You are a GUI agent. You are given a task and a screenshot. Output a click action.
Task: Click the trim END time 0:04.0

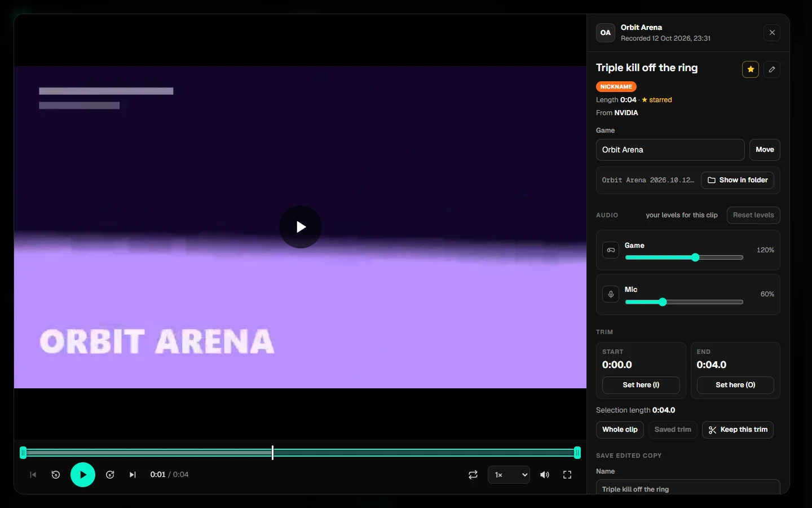tap(712, 365)
